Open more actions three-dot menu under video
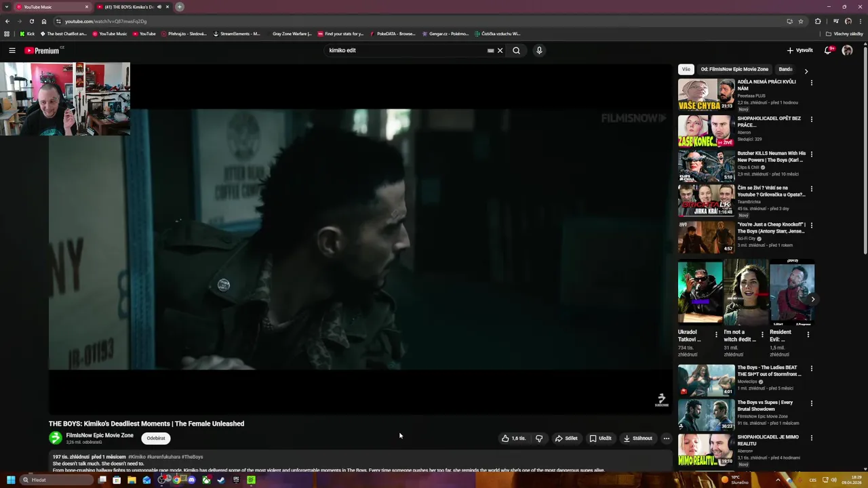 tap(666, 438)
